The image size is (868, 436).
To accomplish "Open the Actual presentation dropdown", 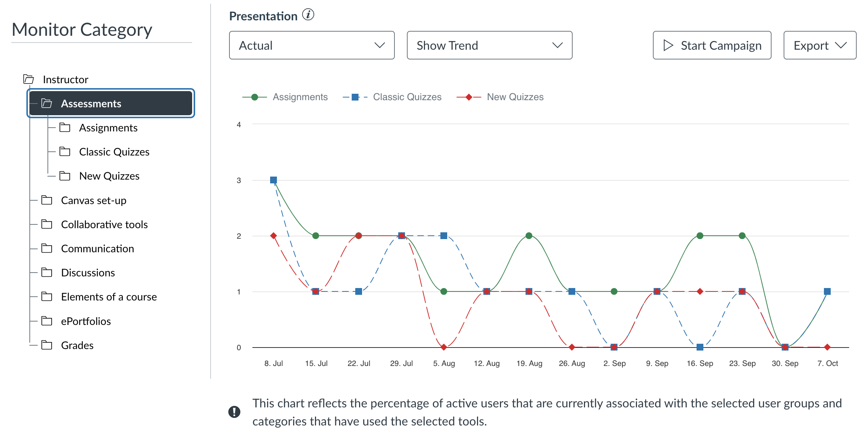I will click(x=311, y=45).
